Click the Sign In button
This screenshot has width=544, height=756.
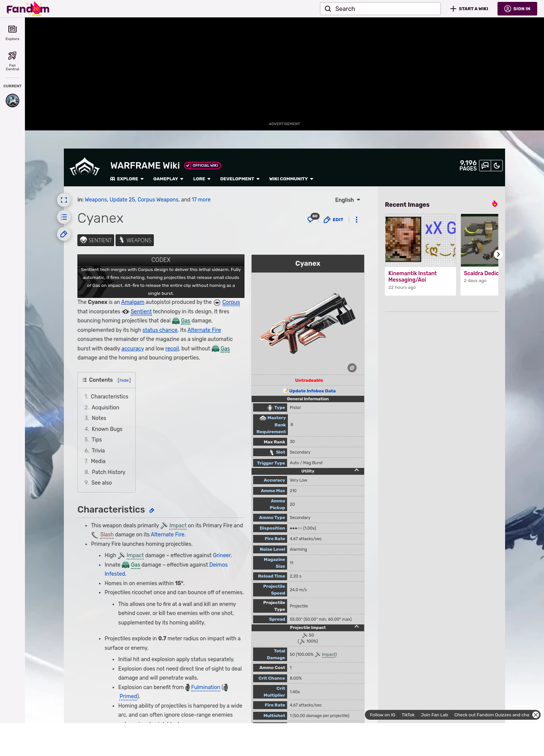(x=517, y=9)
